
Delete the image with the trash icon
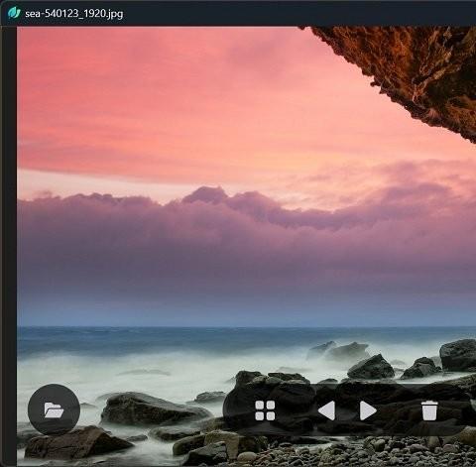click(x=429, y=410)
